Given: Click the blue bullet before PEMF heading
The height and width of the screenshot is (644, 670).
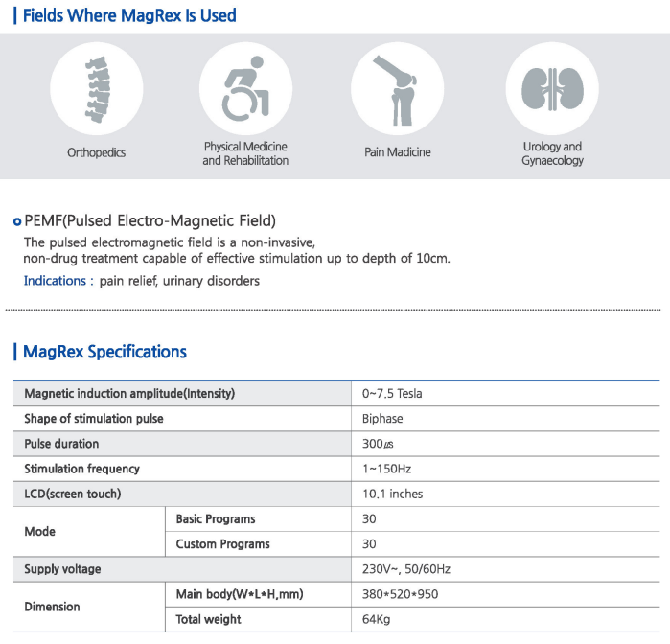Looking at the screenshot, I should click(x=17, y=221).
